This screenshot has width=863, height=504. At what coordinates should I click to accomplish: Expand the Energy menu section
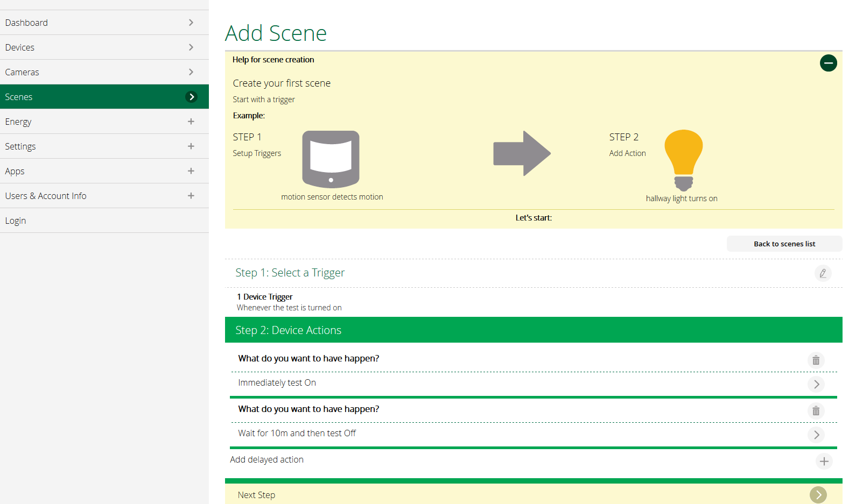[104, 122]
